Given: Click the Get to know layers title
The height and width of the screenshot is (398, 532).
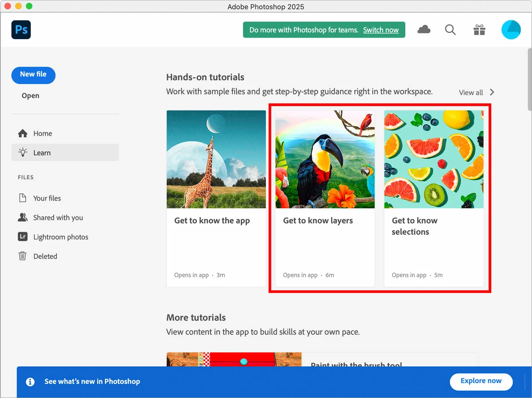Looking at the screenshot, I should click(318, 221).
